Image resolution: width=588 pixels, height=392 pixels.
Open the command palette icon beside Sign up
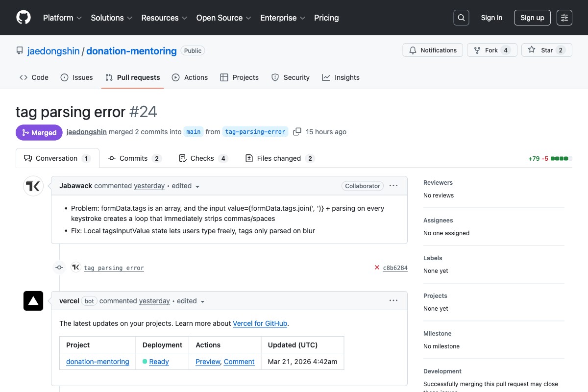pos(564,18)
